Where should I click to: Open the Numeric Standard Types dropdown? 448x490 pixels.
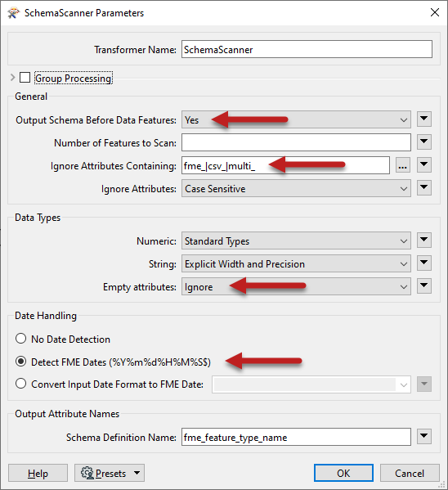[x=296, y=241]
